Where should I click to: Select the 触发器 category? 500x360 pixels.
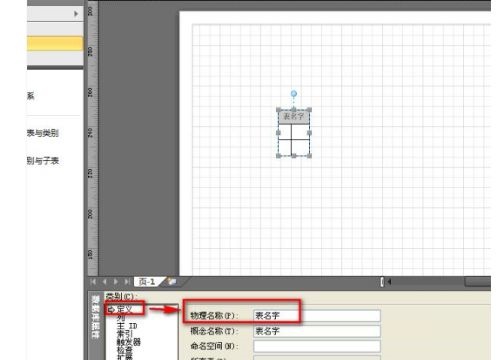tap(129, 342)
